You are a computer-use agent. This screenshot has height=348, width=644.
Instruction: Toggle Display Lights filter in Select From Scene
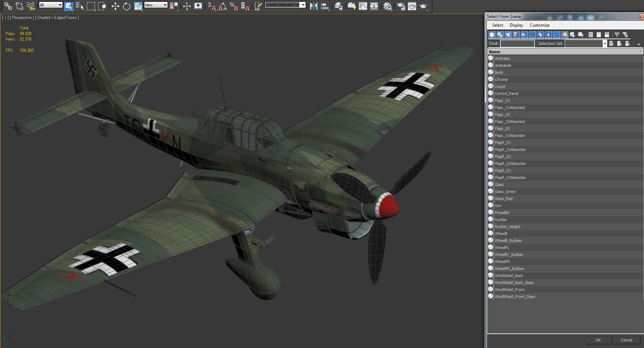(x=508, y=35)
